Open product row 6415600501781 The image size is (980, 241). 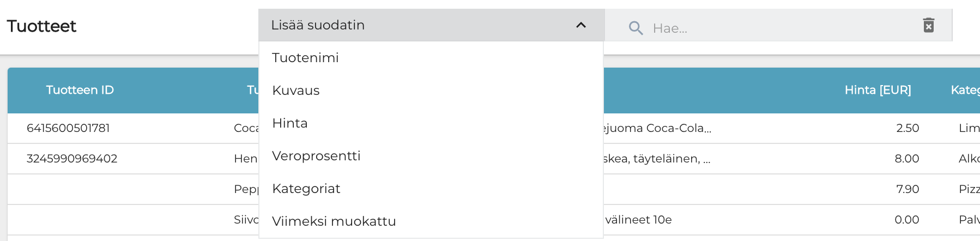click(x=68, y=128)
